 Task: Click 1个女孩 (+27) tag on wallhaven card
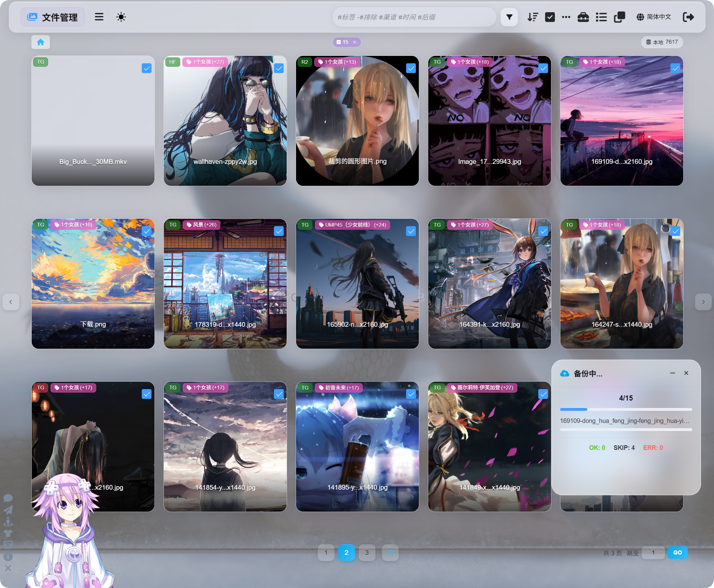tap(205, 62)
